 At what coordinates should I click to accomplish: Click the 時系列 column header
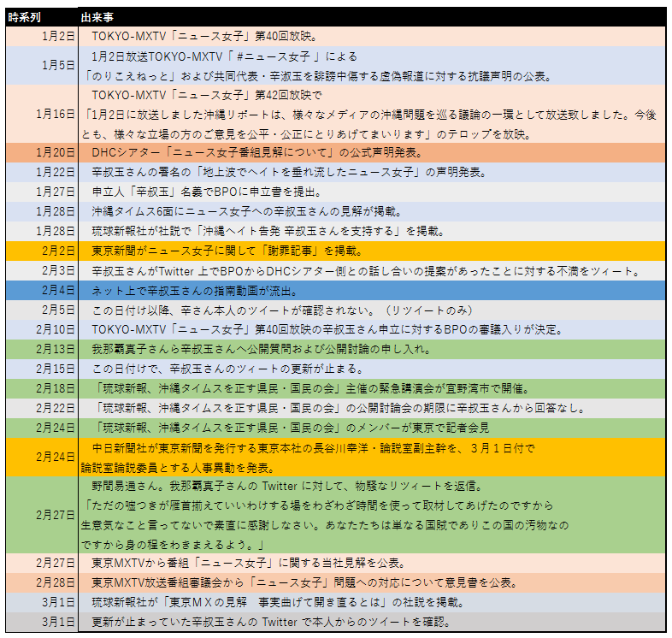click(x=42, y=18)
